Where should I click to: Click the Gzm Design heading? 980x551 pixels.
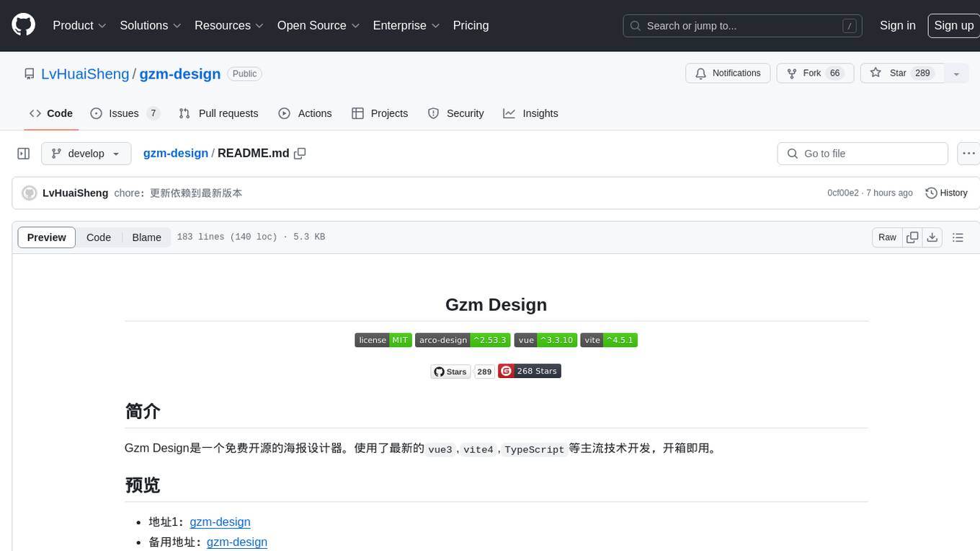[x=496, y=304]
